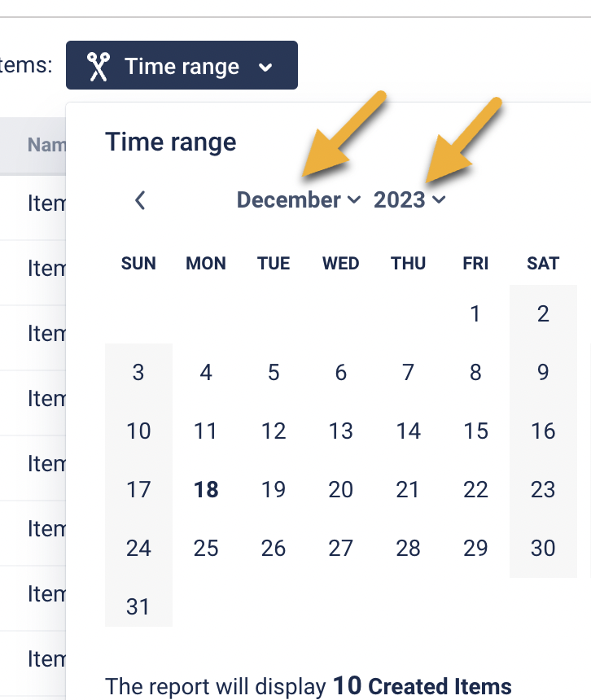The height and width of the screenshot is (700, 591).
Task: Expand the December month dropdown
Action: coord(298,200)
